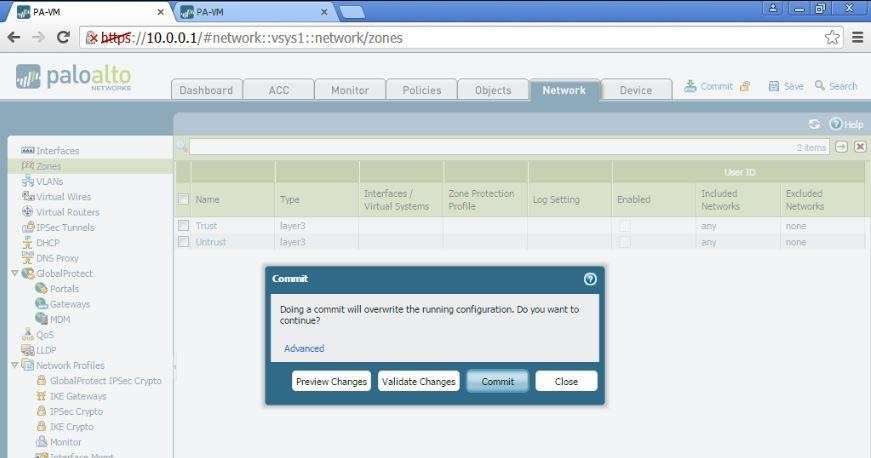Screen dimensions: 871x458
Task: Open the Chrome hamburger menu
Action: coord(857,37)
